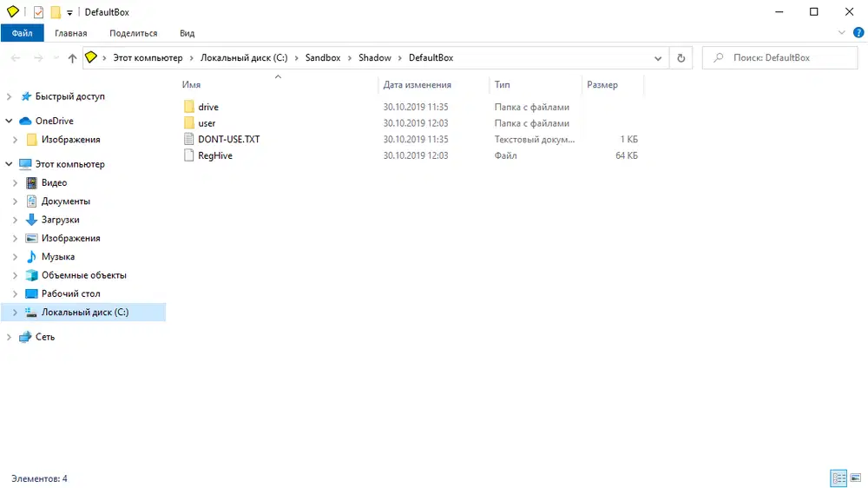Select the user folder icon

click(x=188, y=123)
